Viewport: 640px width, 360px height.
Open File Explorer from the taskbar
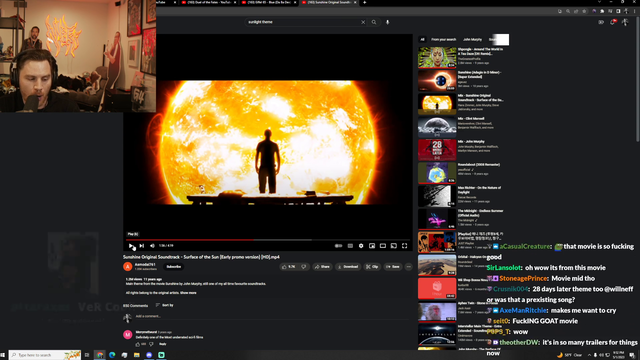(x=137, y=355)
